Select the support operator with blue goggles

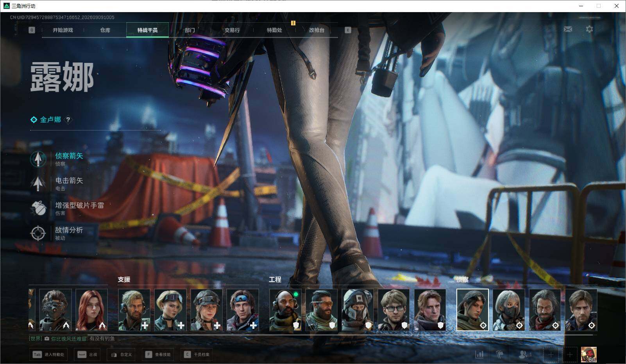(x=243, y=310)
